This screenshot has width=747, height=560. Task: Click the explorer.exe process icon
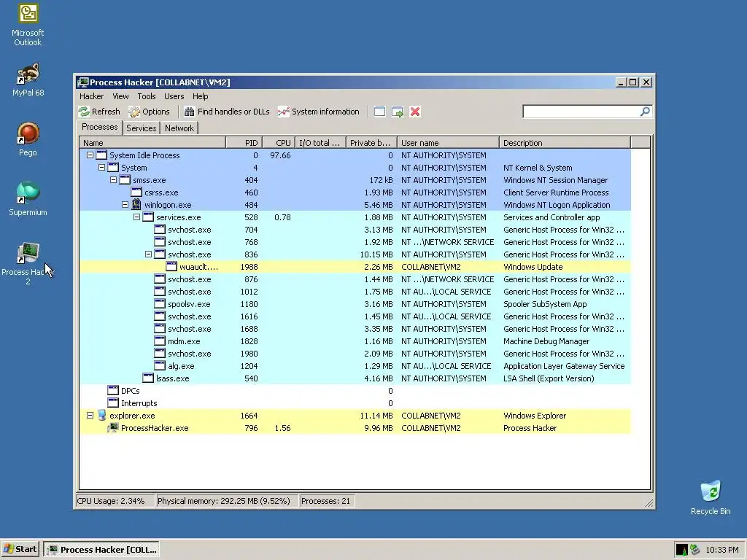pyautogui.click(x=101, y=415)
